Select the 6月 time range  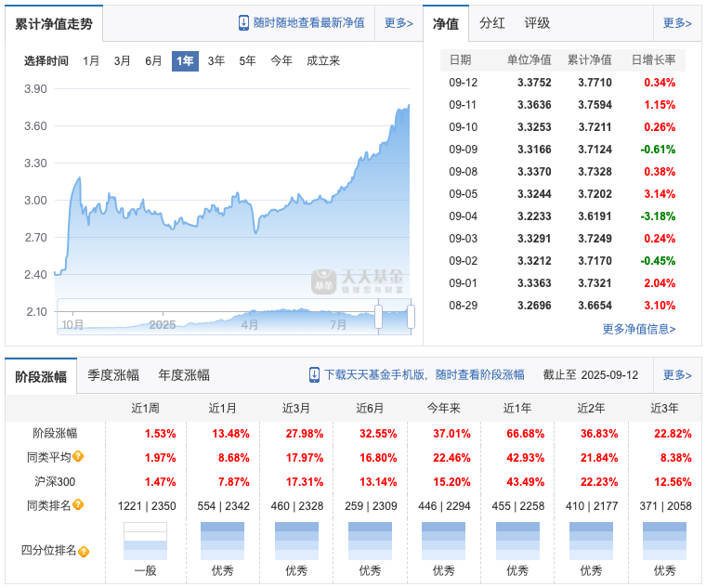153,60
